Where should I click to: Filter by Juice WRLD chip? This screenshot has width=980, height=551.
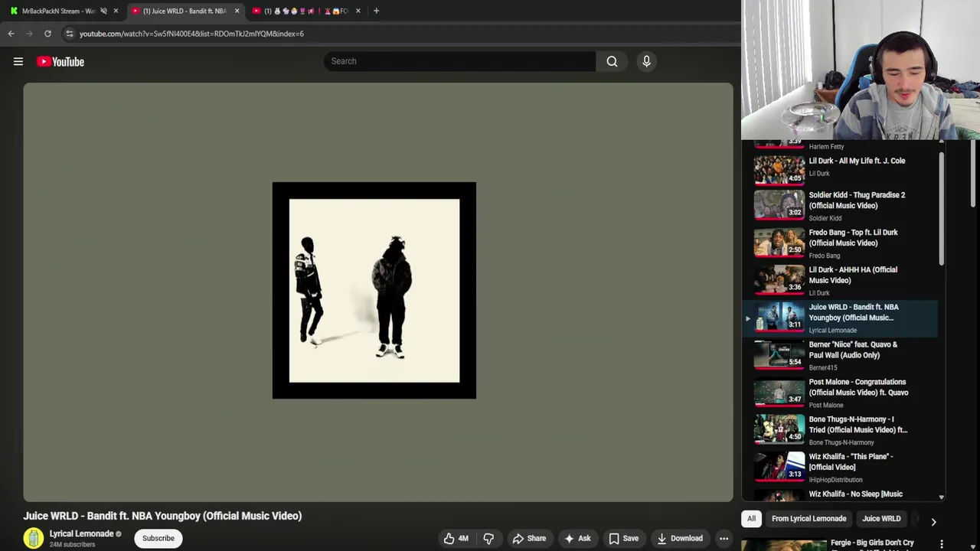pyautogui.click(x=881, y=519)
